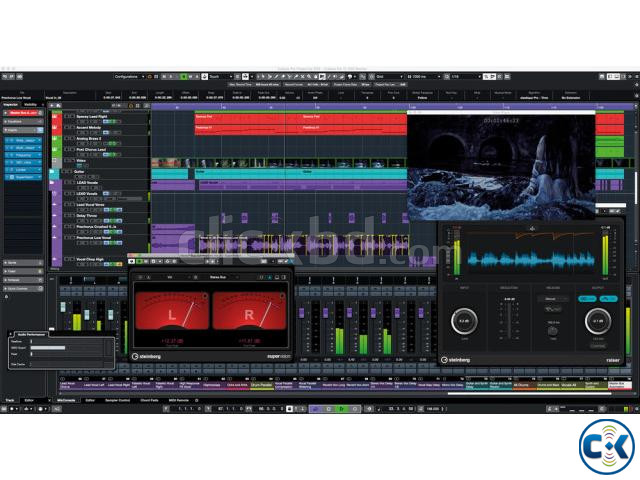Open the 1/16 quantize preset dropdown

click(467, 76)
